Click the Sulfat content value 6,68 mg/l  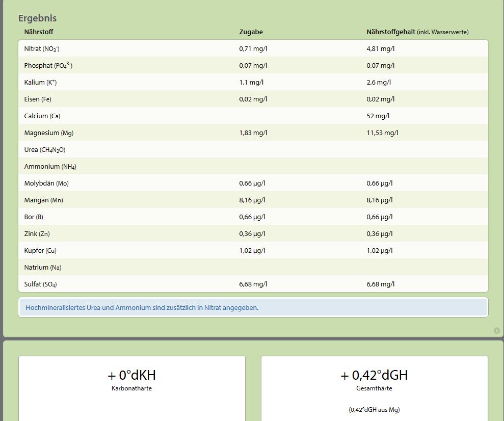click(x=380, y=284)
